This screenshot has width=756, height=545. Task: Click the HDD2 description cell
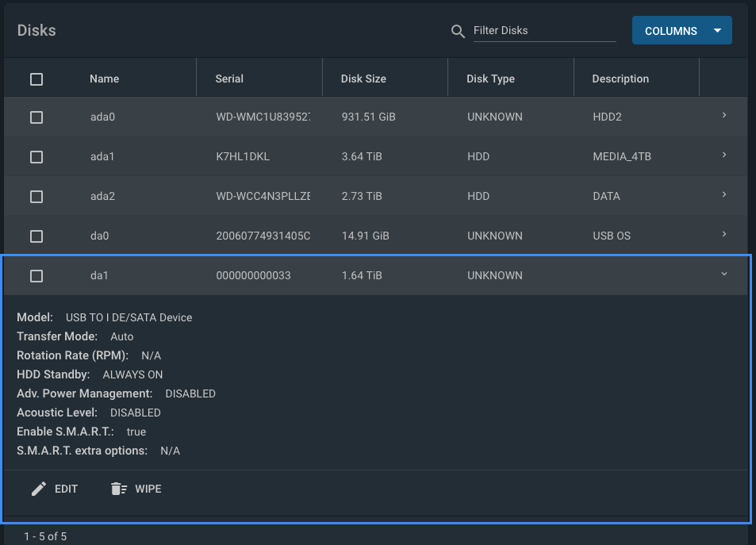607,117
